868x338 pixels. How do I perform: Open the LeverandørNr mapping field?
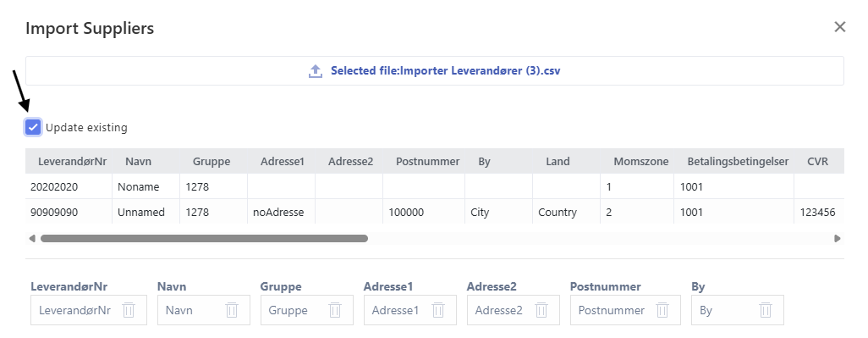[x=89, y=310]
